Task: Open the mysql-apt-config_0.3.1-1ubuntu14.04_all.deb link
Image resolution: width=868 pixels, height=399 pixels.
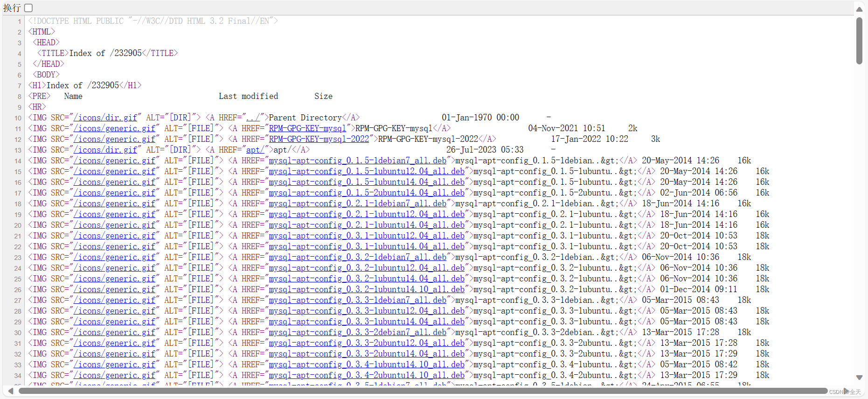Action: coord(367,246)
